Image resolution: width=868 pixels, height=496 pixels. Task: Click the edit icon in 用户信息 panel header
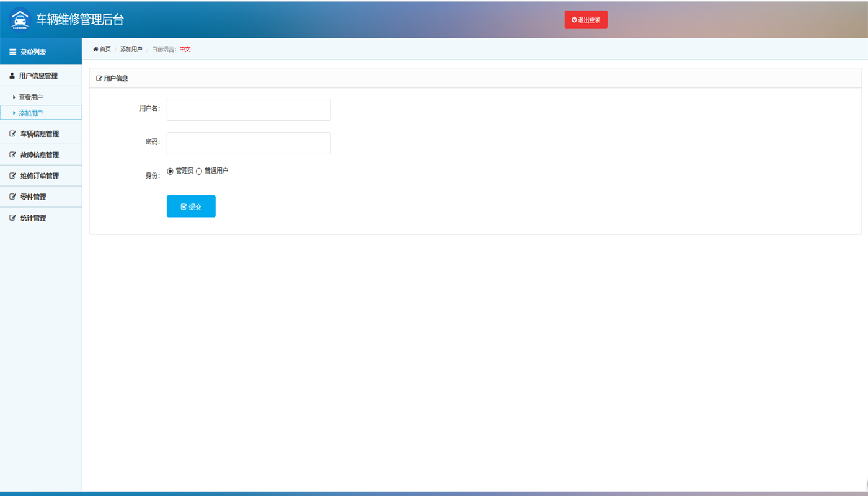click(99, 79)
